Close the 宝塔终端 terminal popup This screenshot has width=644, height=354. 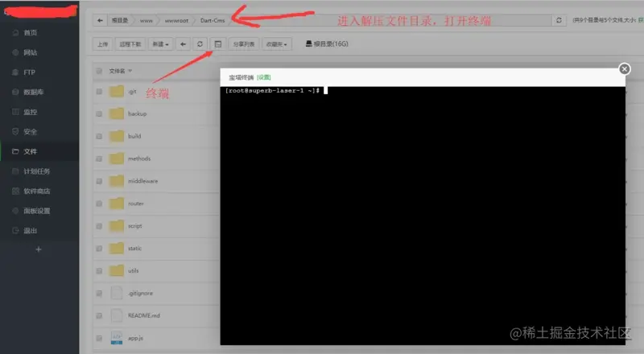pos(625,69)
